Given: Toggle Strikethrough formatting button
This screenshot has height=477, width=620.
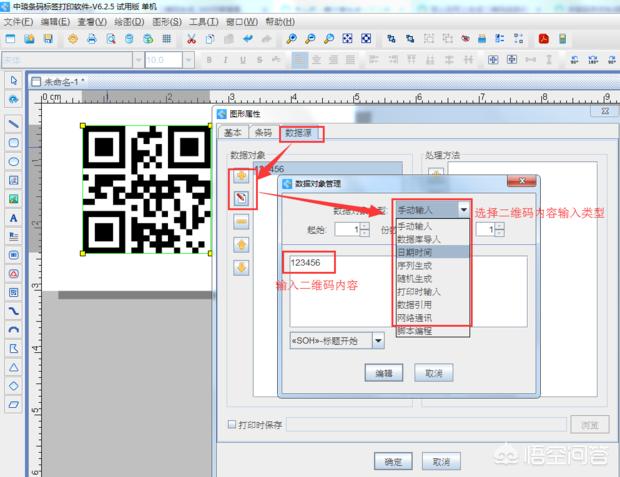Looking at the screenshot, I should (x=259, y=60).
